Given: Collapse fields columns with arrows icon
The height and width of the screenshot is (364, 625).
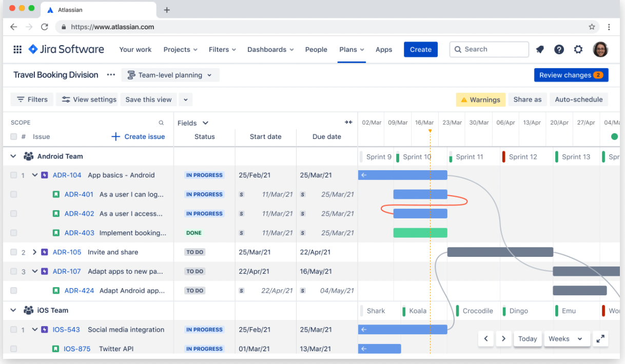Looking at the screenshot, I should point(348,123).
